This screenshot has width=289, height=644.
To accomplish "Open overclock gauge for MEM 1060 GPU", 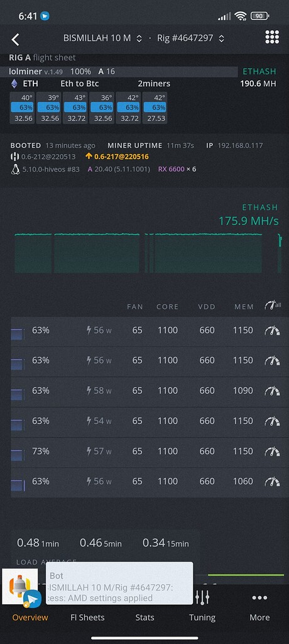I will coord(272,482).
